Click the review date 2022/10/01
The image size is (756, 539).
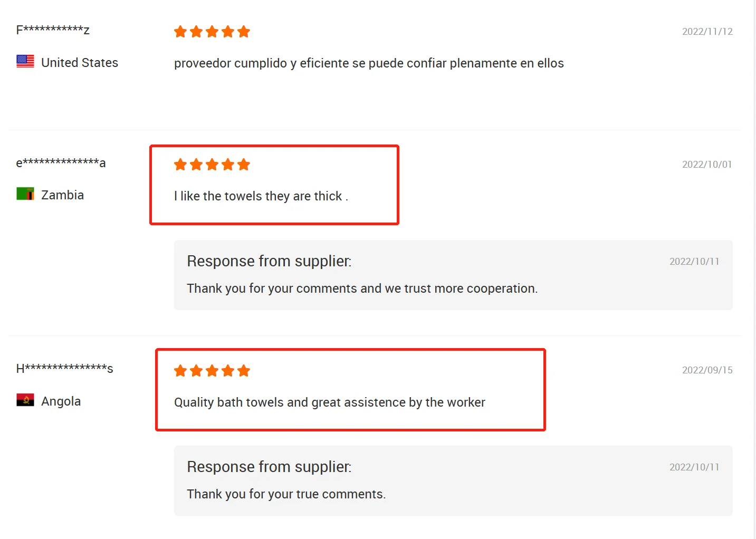(706, 165)
